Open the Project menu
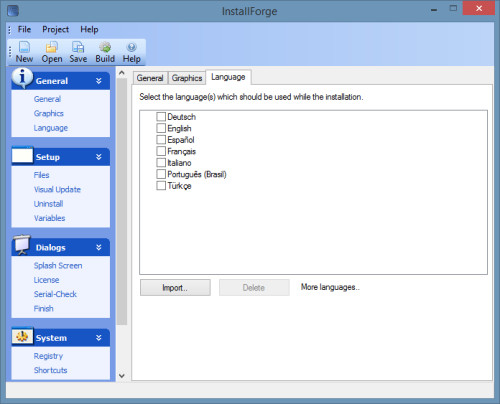Viewport: 500px width, 404px height. tap(55, 29)
